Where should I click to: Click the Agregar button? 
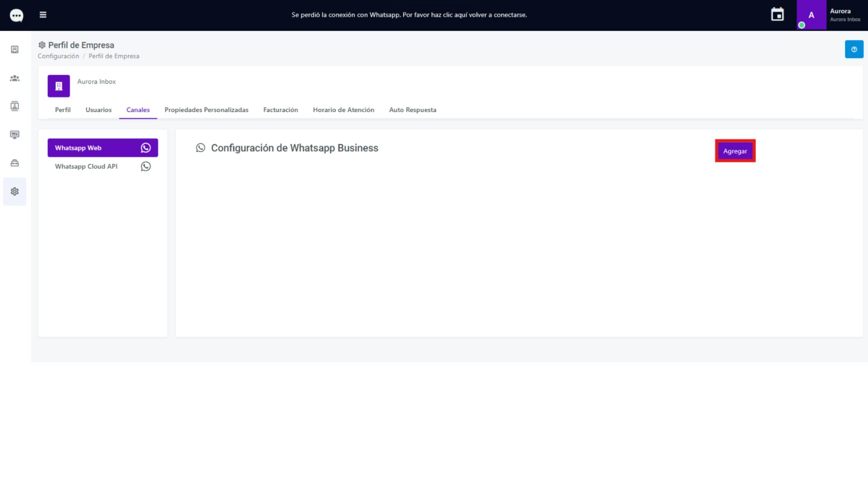pyautogui.click(x=735, y=151)
